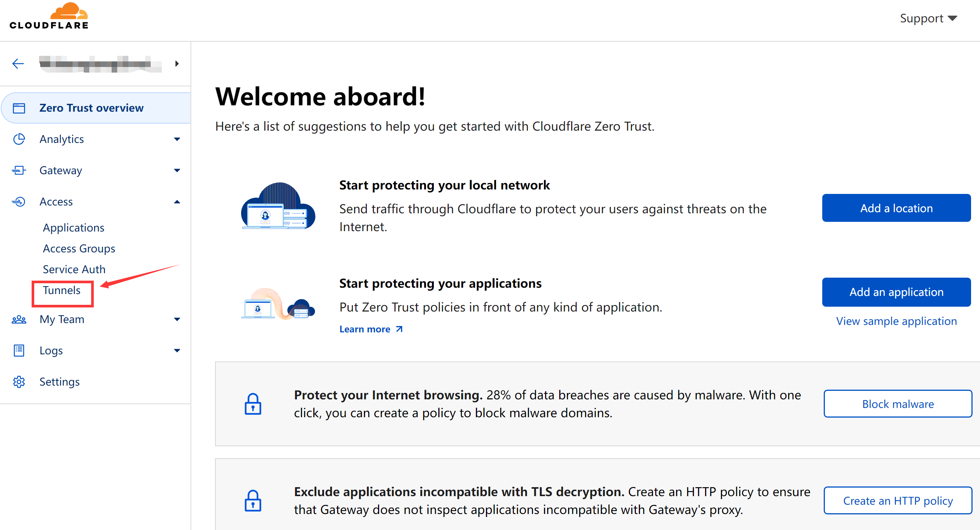Image resolution: width=980 pixels, height=530 pixels.
Task: Click the Logs document icon
Action: pos(19,350)
